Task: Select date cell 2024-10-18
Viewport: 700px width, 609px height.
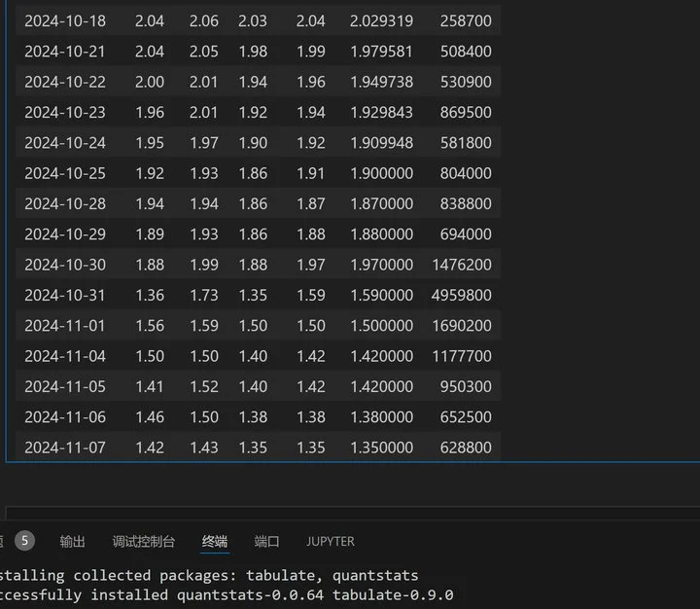Action: pyautogui.click(x=65, y=21)
